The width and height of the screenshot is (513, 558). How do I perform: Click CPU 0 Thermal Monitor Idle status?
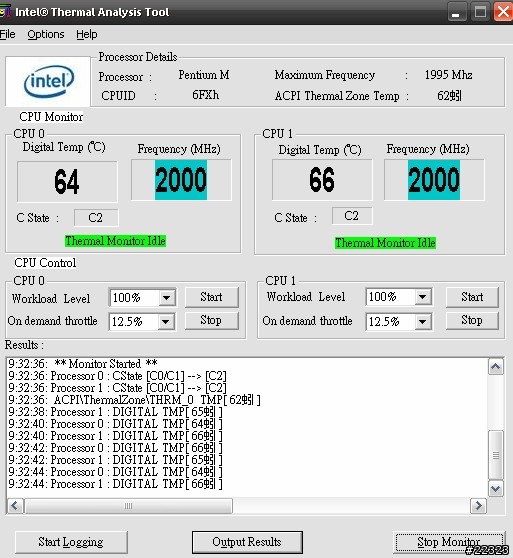(115, 241)
